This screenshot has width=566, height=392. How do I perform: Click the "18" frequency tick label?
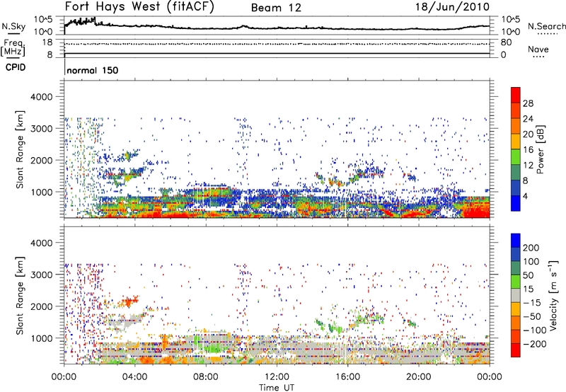click(x=47, y=42)
